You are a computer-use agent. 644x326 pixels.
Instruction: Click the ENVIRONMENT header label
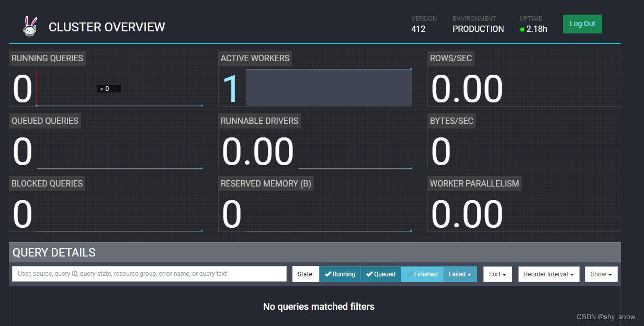pos(474,19)
